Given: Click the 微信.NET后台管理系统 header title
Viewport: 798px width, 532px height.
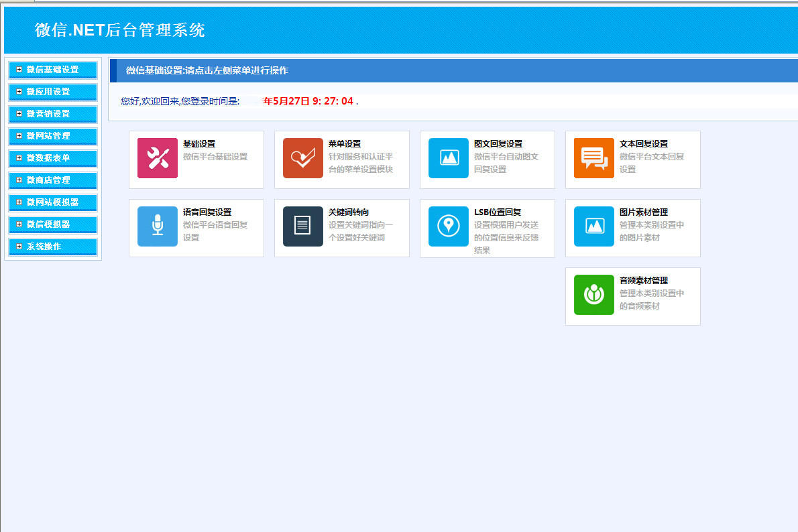Looking at the screenshot, I should [x=119, y=30].
